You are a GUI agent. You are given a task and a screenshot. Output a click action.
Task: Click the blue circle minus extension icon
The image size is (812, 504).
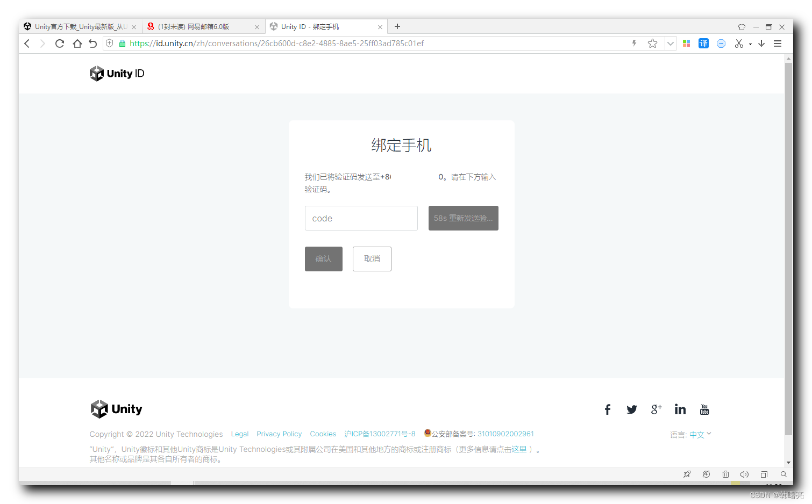pos(721,44)
